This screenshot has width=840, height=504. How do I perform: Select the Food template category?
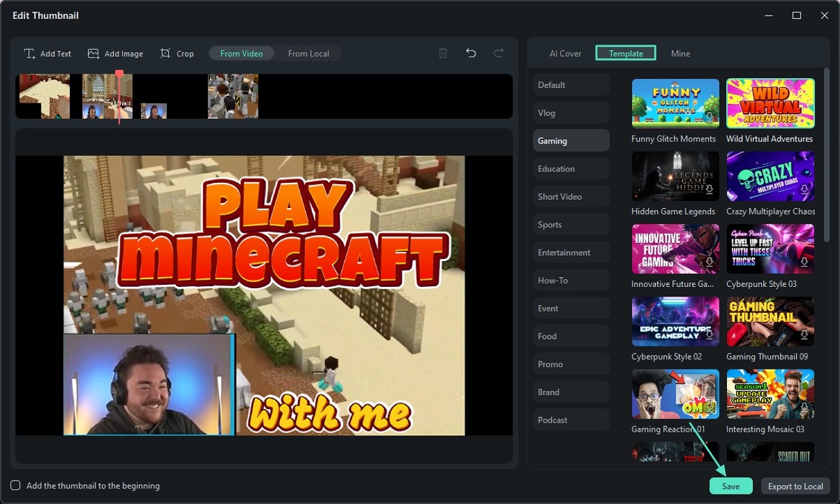tap(571, 336)
